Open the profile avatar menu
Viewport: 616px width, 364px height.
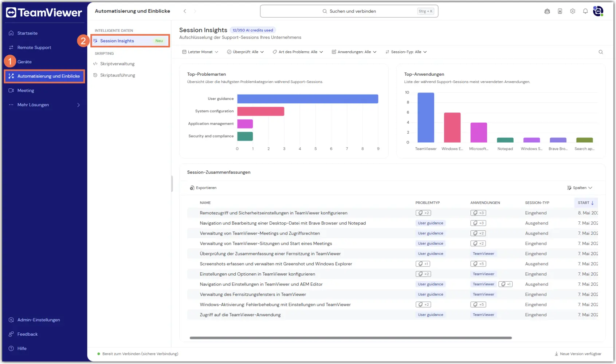[598, 11]
